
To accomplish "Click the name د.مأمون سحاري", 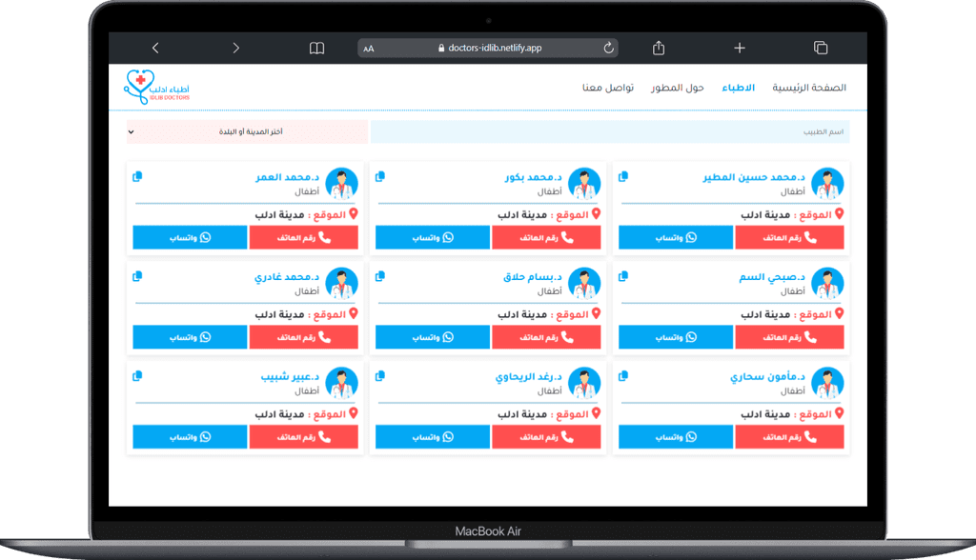I will click(x=767, y=376).
